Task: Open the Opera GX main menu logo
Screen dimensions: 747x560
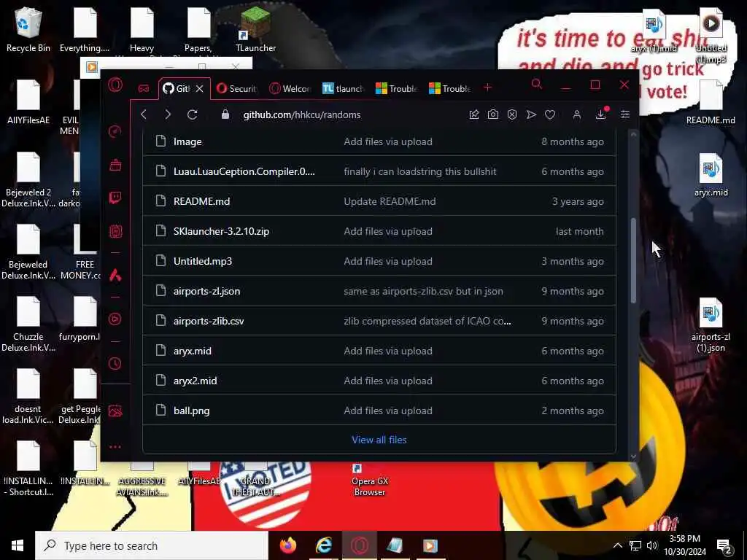Action: tap(115, 85)
